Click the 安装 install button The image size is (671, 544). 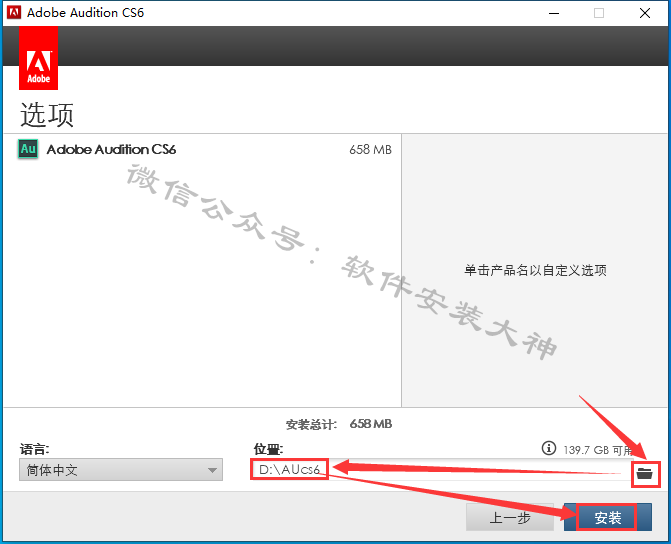(x=608, y=517)
